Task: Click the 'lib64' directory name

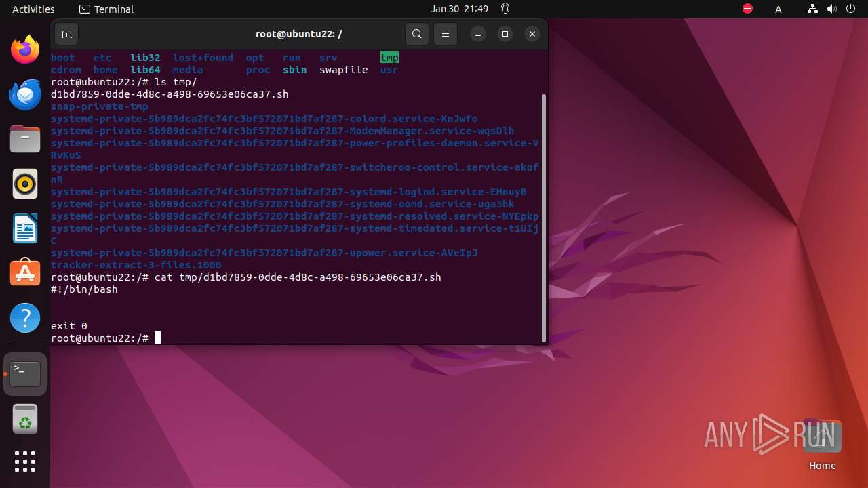Action: coord(145,70)
